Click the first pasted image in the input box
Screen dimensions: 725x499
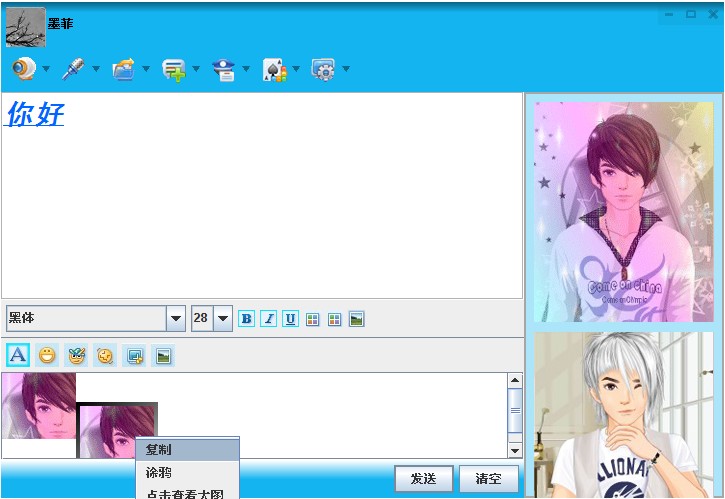click(x=39, y=406)
